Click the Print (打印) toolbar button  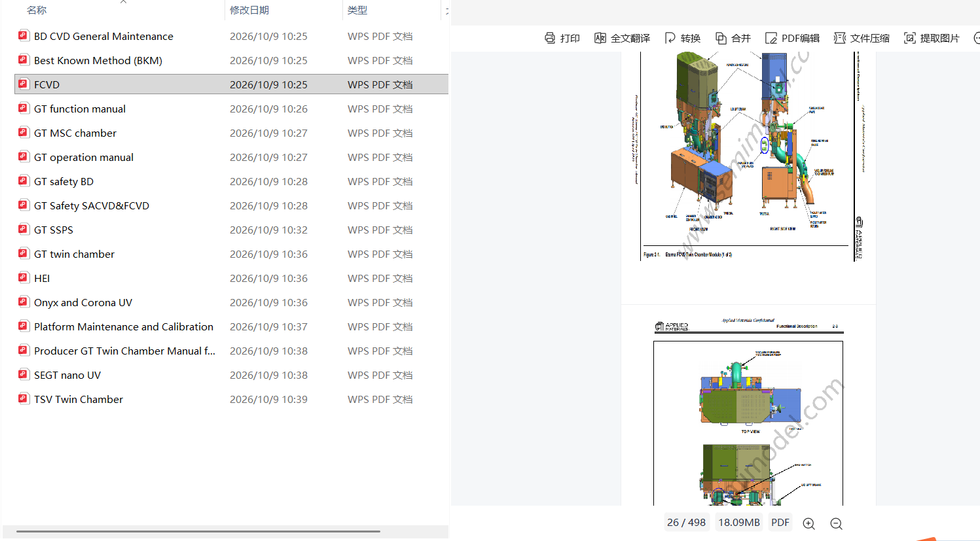tap(562, 38)
